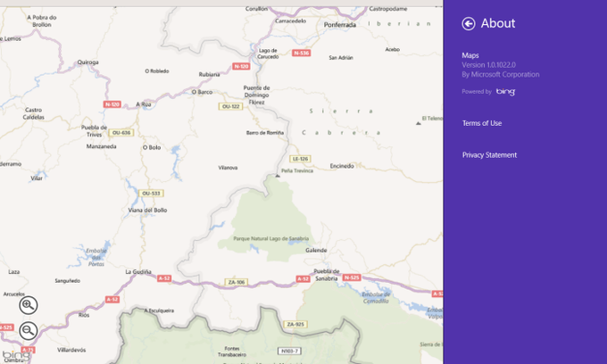Viewport: 607px width, 364px height.
Task: Click the O Bolo town label
Action: [152, 147]
